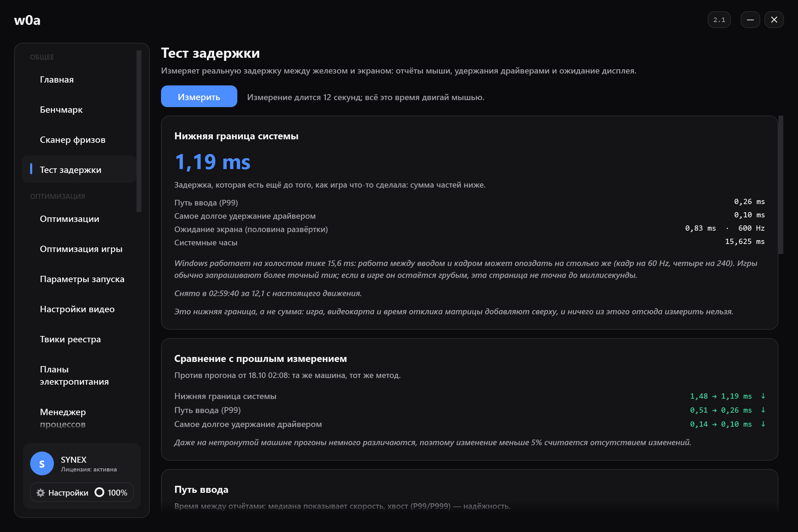Image resolution: width=798 pixels, height=532 pixels.
Task: Click the sidebar scrollbar thumb
Action: (x=139, y=131)
